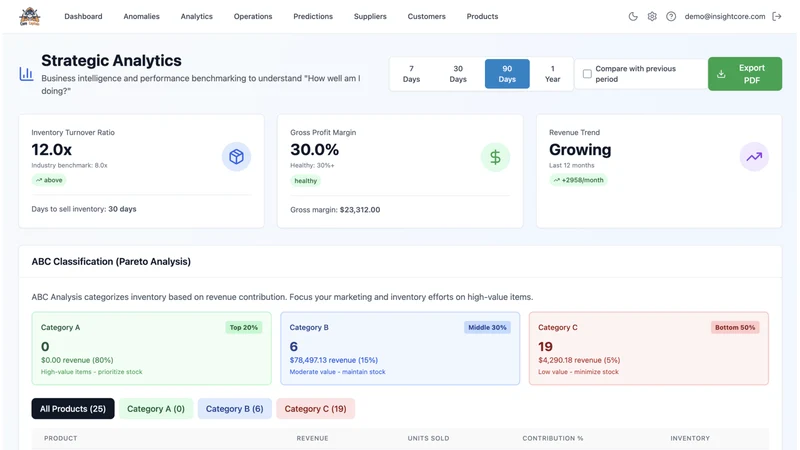Click the CONTRIBUTION % column header
800x450 pixels.
(553, 438)
